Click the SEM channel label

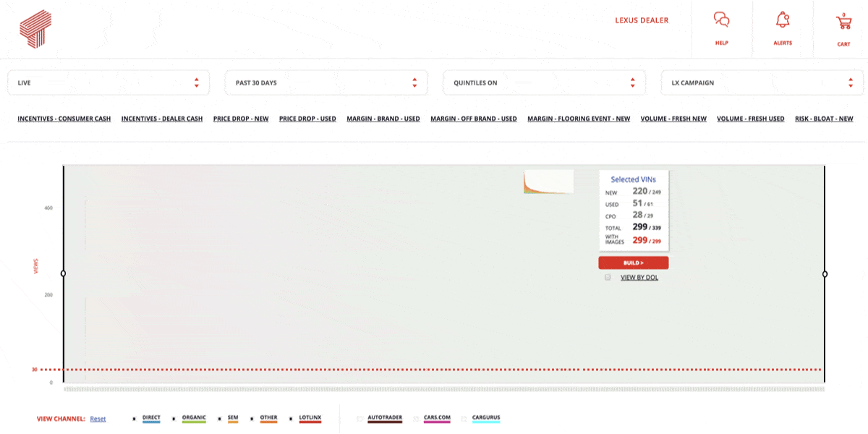(233, 417)
